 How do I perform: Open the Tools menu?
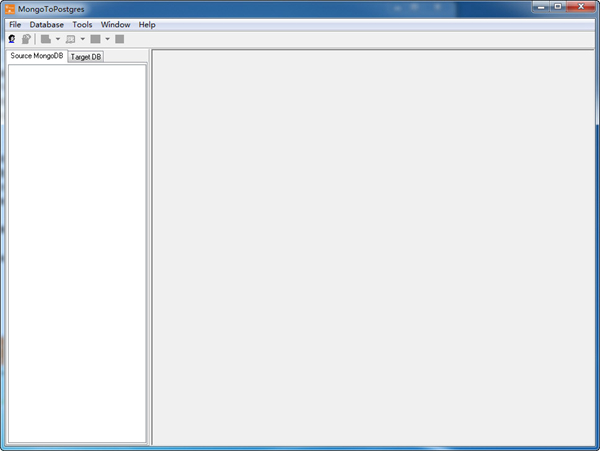(x=82, y=24)
